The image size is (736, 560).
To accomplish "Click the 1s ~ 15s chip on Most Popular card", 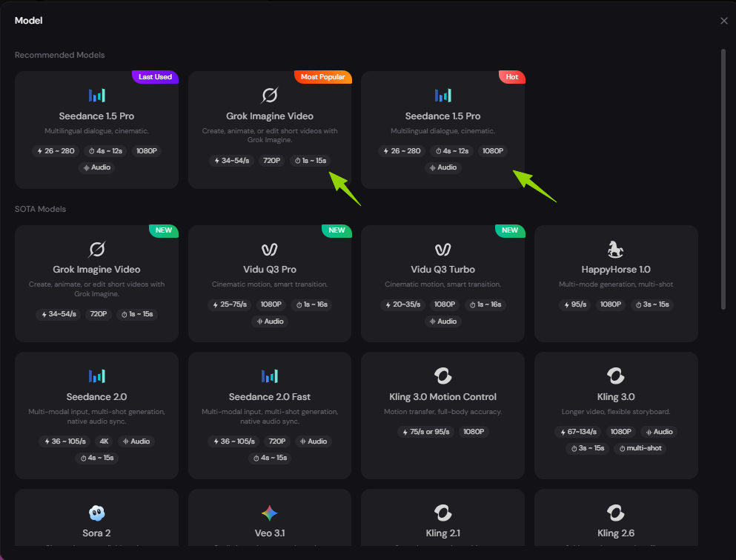I will (311, 161).
